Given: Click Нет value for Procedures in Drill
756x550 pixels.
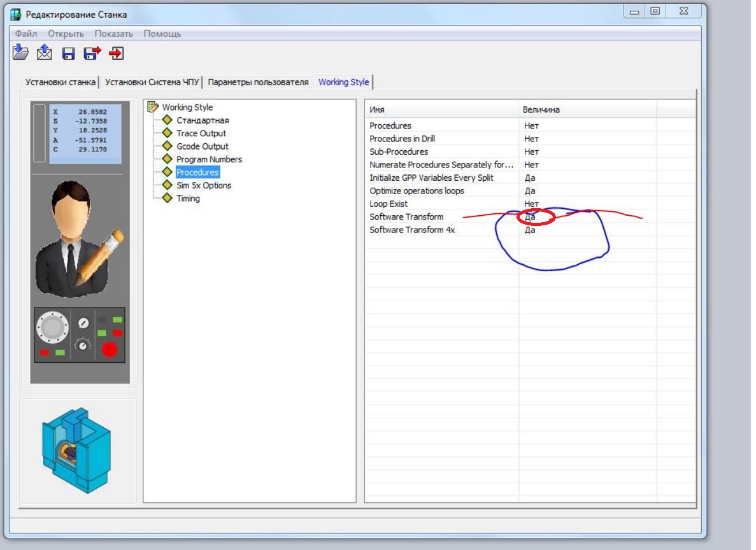Looking at the screenshot, I should tap(531, 138).
